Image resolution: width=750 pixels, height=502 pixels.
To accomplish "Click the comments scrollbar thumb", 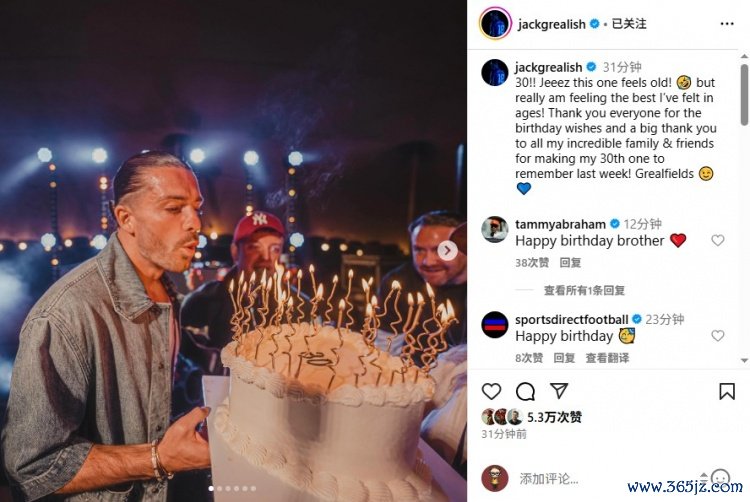I will pos(744,94).
